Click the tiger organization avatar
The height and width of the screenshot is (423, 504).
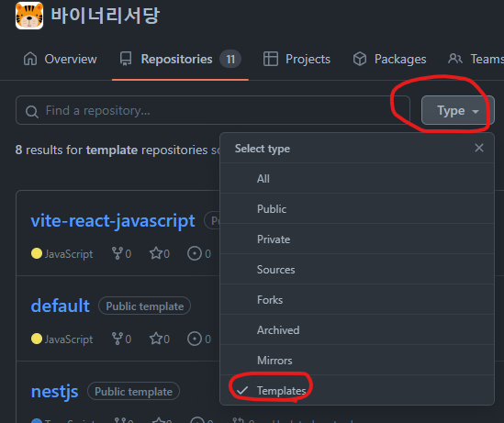(29, 16)
